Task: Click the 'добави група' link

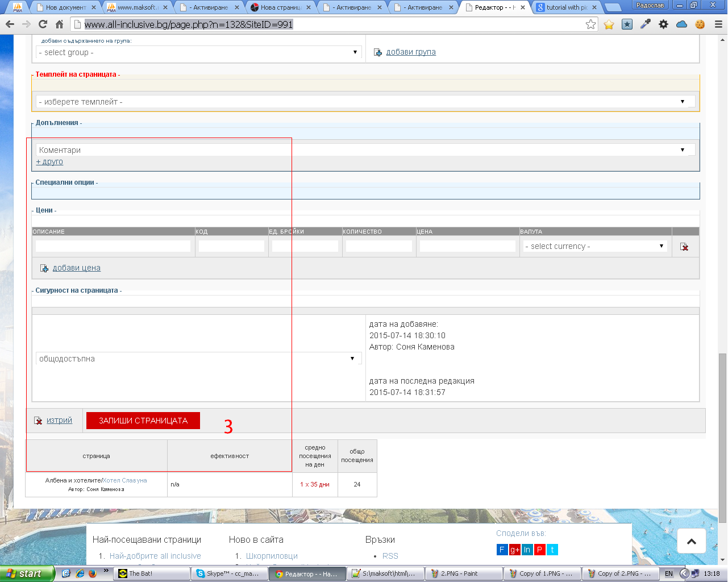Action: [411, 52]
